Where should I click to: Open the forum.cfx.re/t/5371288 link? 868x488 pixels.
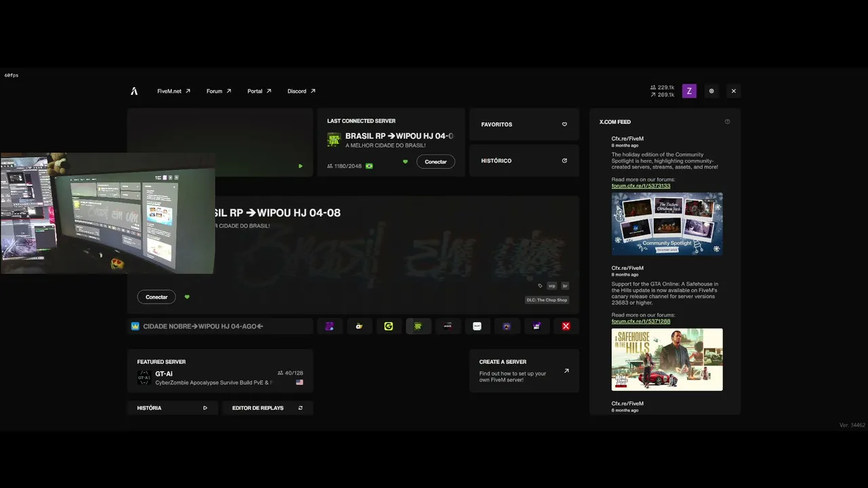pos(641,321)
